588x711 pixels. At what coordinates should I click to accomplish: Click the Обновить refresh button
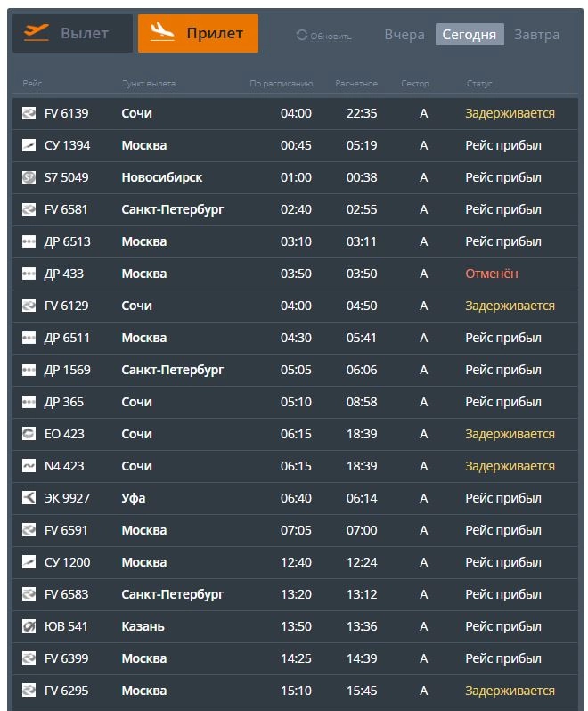coord(323,36)
